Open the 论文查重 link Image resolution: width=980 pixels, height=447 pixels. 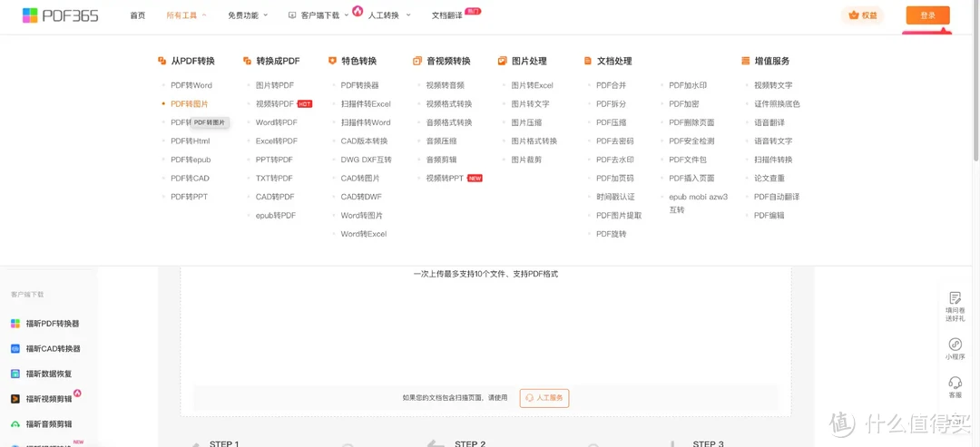(x=769, y=178)
